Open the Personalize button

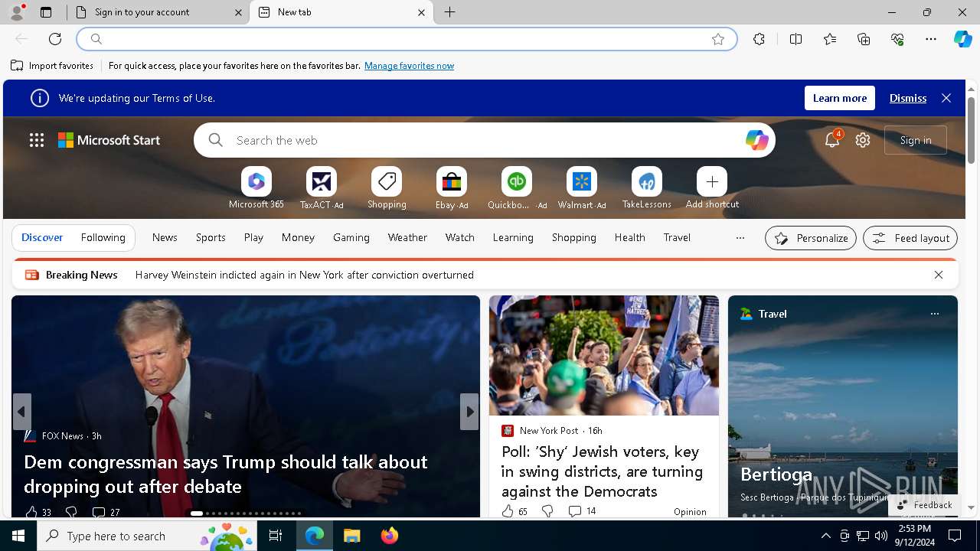(811, 238)
